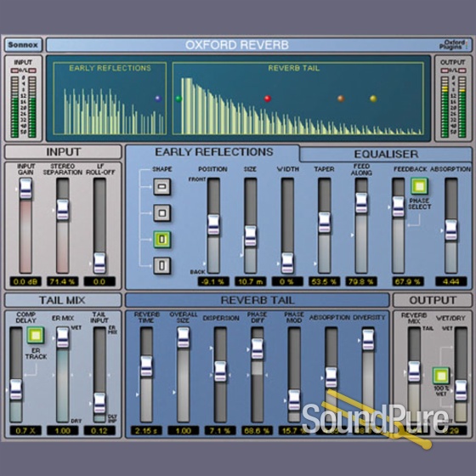Click the Feed Along slider handle
The height and width of the screenshot is (476, 476).
pos(361,203)
